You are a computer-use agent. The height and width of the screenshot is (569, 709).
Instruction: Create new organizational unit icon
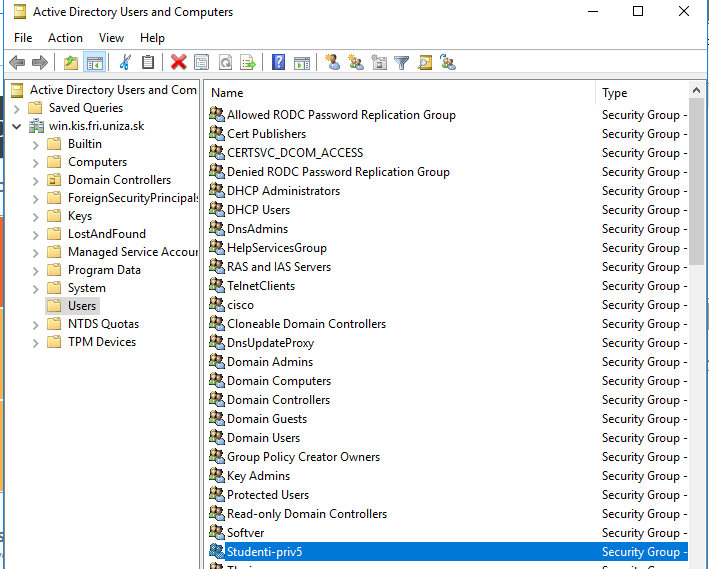coord(379,62)
